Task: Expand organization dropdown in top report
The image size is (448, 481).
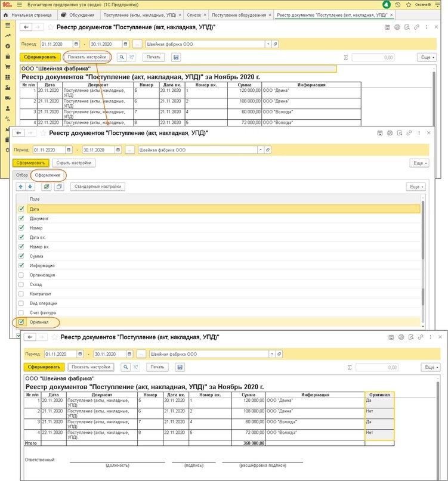Action: (268, 44)
